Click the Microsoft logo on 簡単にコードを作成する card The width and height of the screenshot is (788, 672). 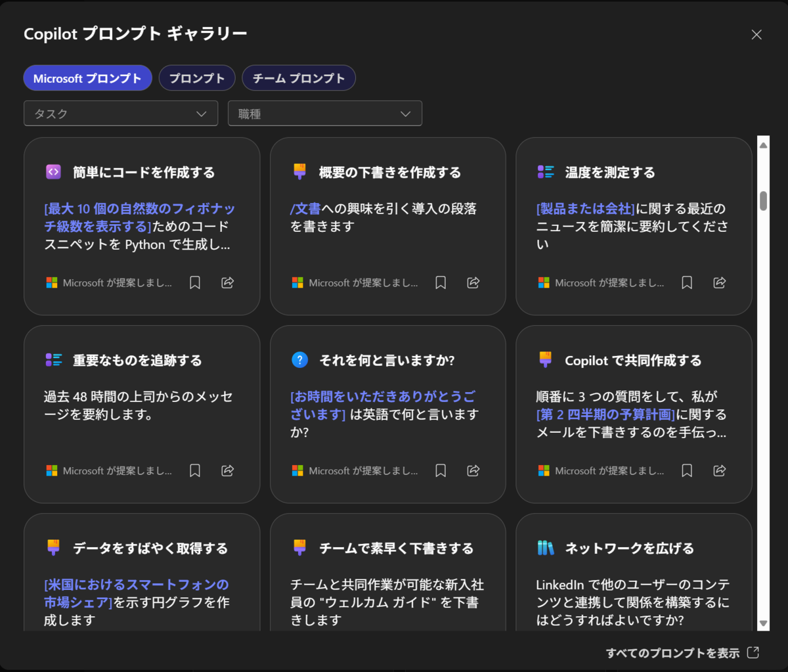click(x=52, y=282)
